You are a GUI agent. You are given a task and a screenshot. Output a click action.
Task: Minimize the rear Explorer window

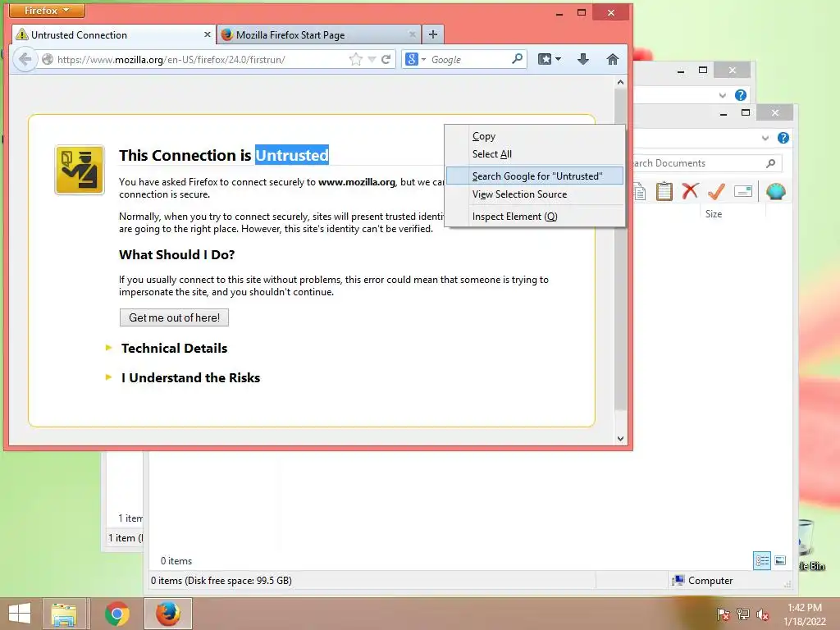pyautogui.click(x=680, y=71)
